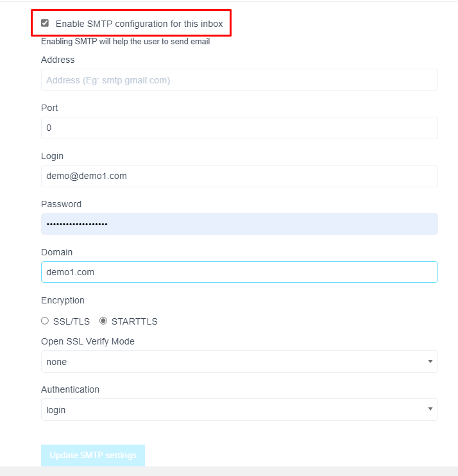Click the Open SSL Verify Mode label
The width and height of the screenshot is (458, 476).
[x=88, y=341]
